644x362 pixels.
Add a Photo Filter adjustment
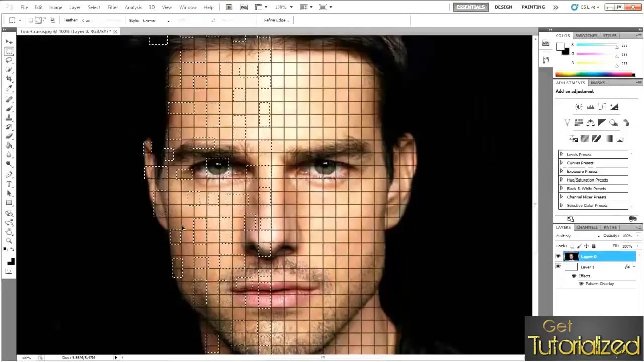(614, 123)
